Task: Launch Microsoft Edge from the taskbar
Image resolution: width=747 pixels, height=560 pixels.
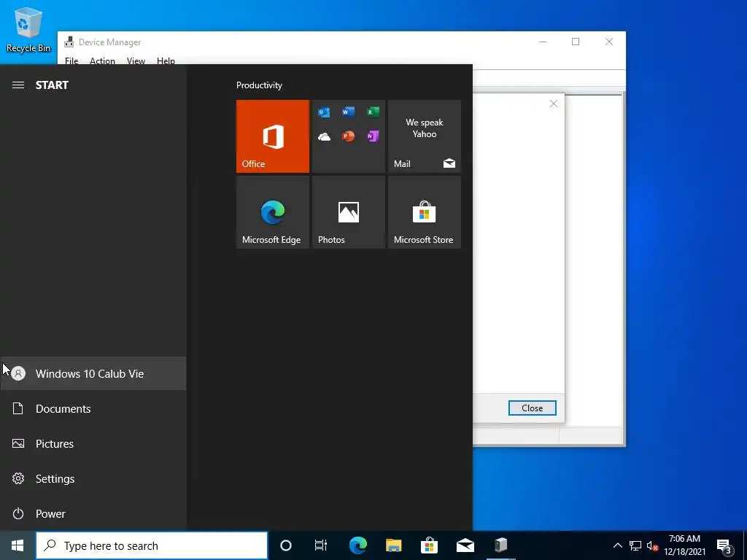Action: click(x=357, y=545)
